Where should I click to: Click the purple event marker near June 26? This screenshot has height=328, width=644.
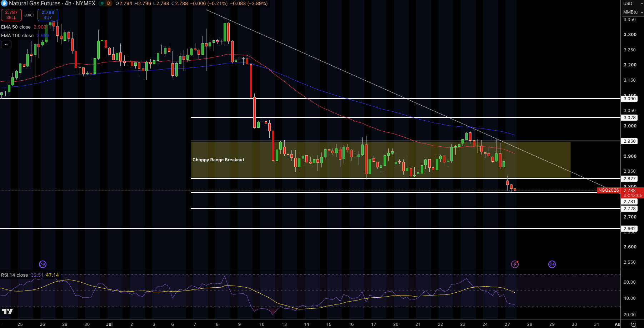(43, 264)
